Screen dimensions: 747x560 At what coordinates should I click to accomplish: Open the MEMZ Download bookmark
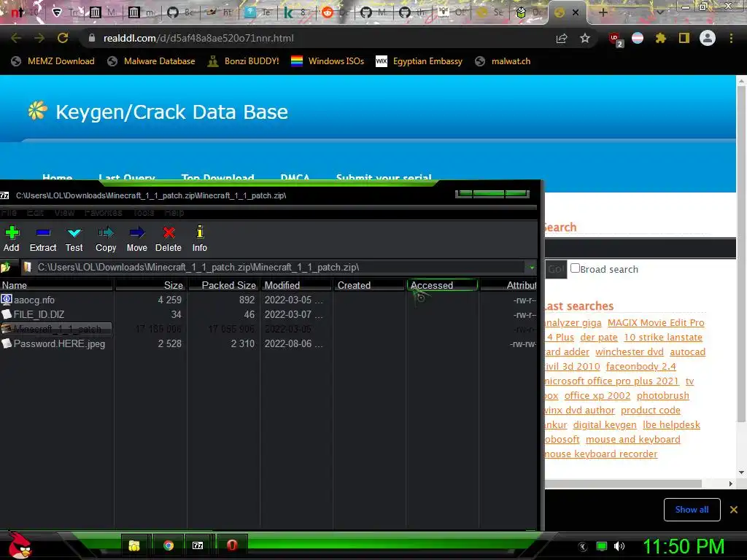point(53,61)
